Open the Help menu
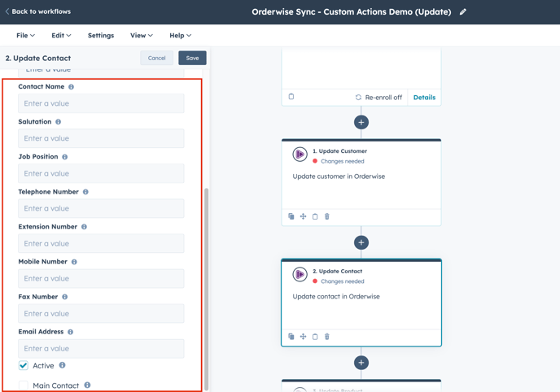The height and width of the screenshot is (392, 560). (x=181, y=35)
